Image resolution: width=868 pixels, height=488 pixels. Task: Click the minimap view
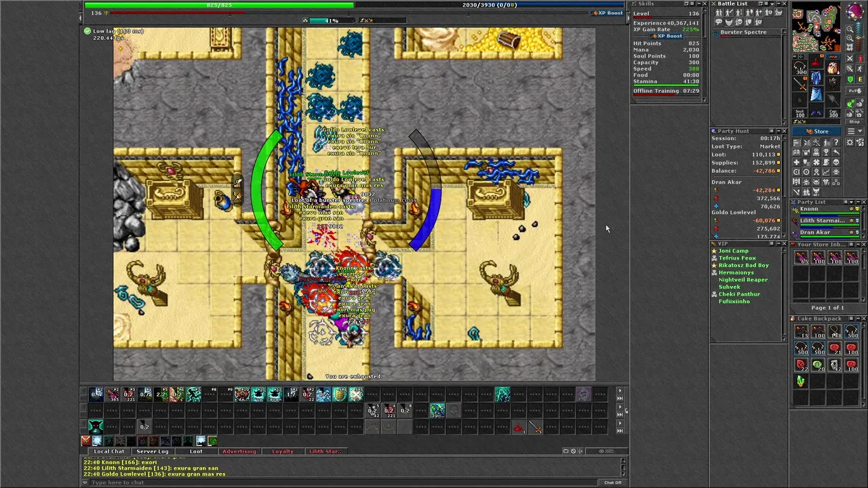click(816, 27)
